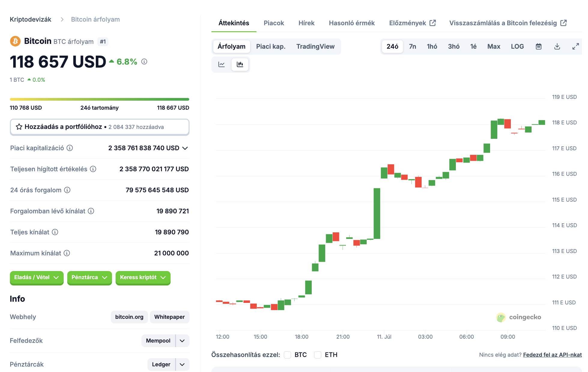The image size is (588, 372).
Task: Switch to candlestick chart view icon
Action: coord(240,64)
